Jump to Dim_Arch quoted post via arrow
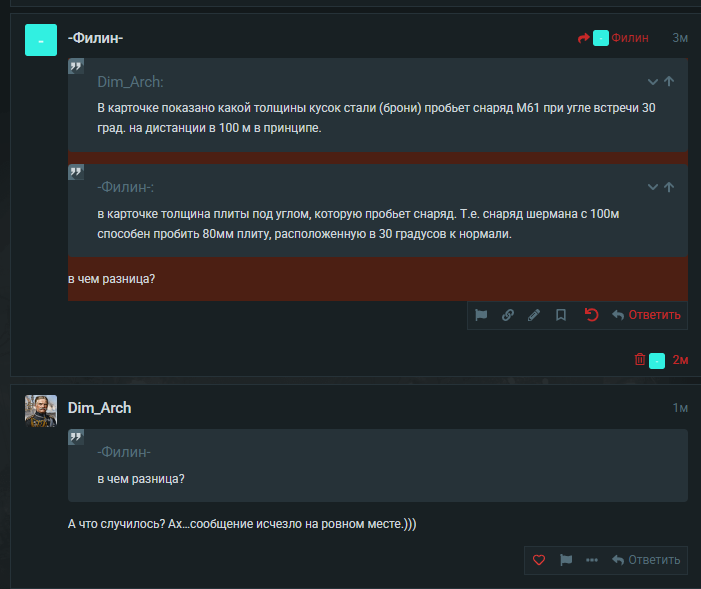This screenshot has height=589, width=701. (x=669, y=81)
